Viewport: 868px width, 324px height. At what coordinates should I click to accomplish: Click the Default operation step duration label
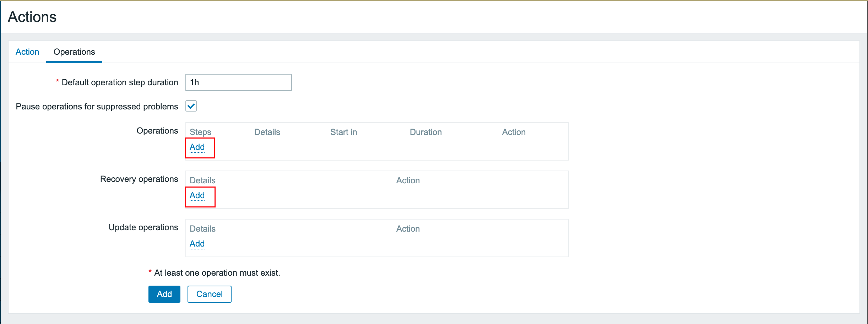point(120,82)
